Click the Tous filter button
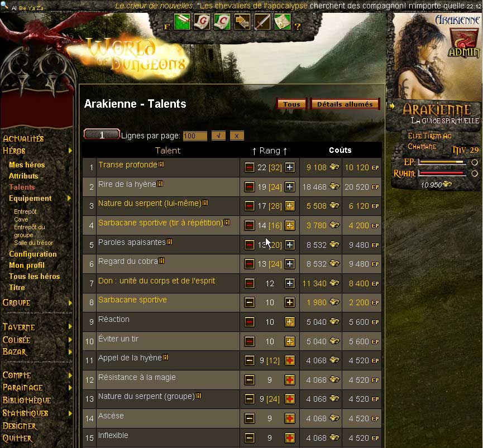Screen dimensions: 483x448 point(291,104)
